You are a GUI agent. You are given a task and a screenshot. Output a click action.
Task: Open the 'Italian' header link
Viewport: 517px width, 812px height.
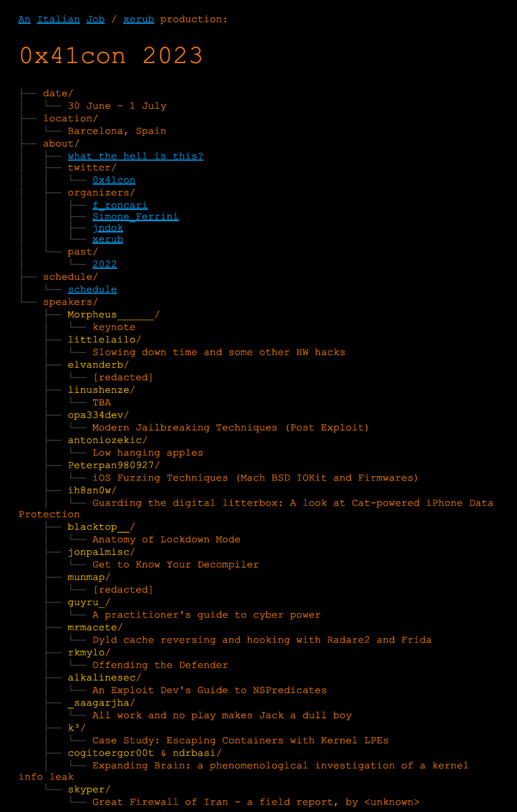click(x=58, y=19)
